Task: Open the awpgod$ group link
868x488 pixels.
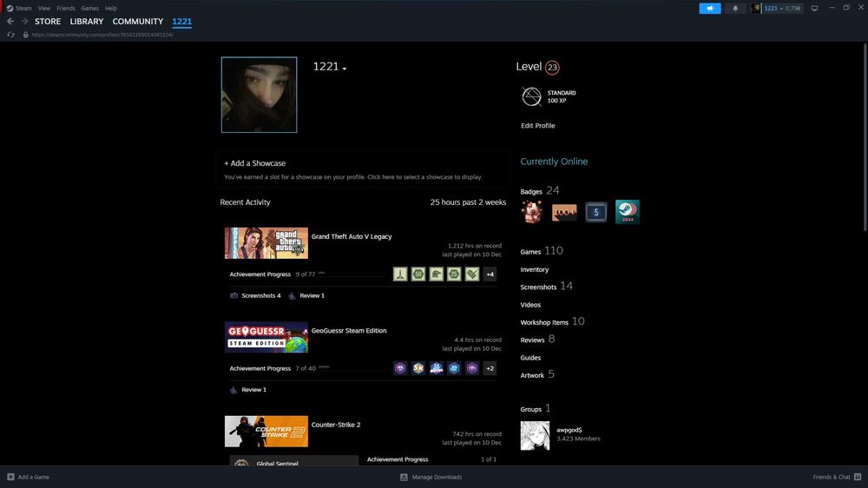Action: [569, 430]
